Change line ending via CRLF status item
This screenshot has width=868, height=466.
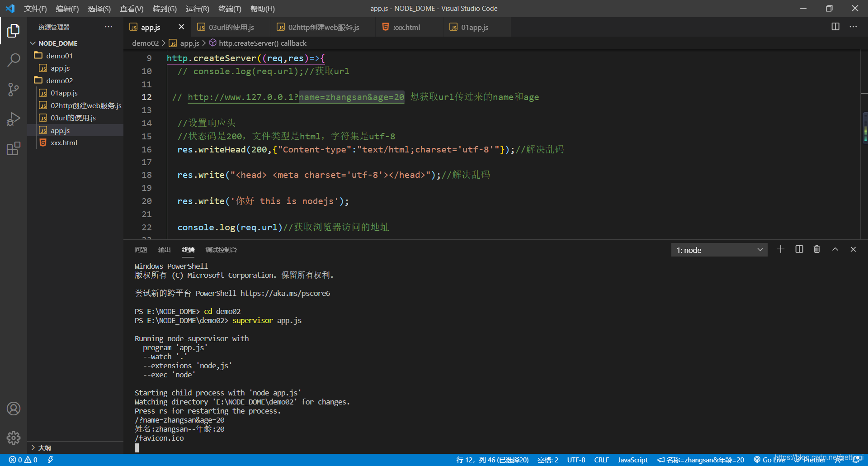[x=601, y=460]
